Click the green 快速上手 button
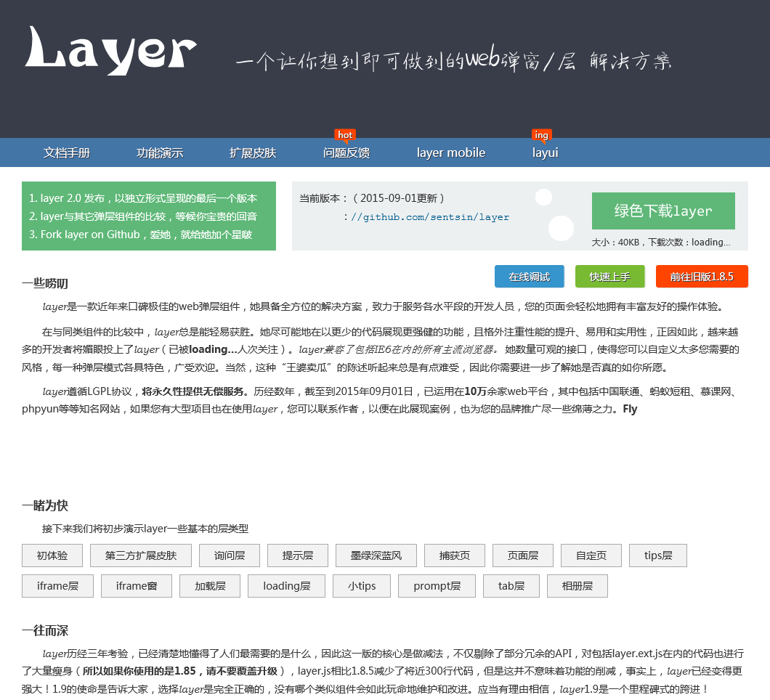770x700 pixels. coord(610,277)
